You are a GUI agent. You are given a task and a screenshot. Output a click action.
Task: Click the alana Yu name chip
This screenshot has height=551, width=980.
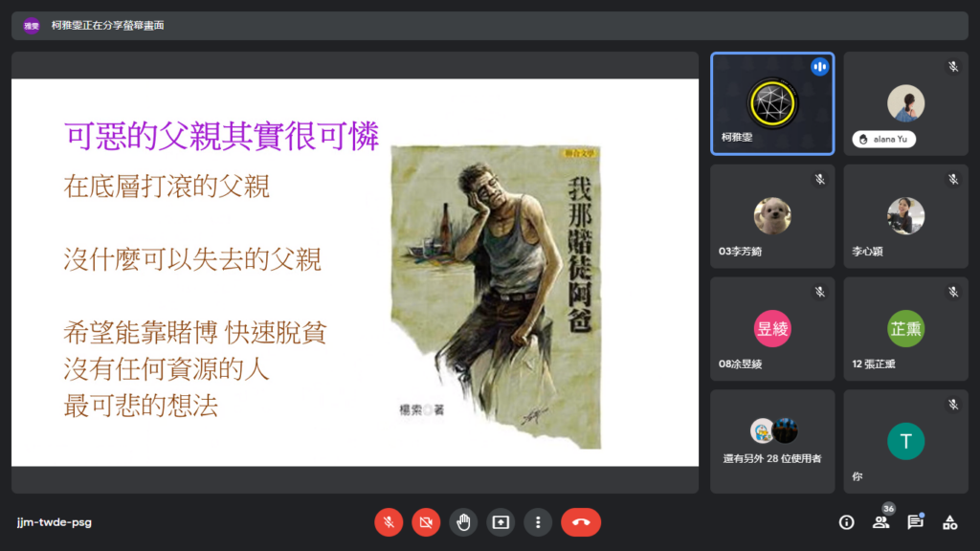(883, 140)
